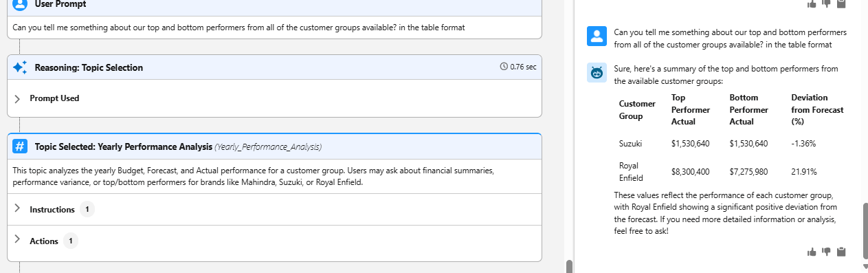Click the User Prompt person icon
The width and height of the screenshot is (868, 273).
point(21,4)
